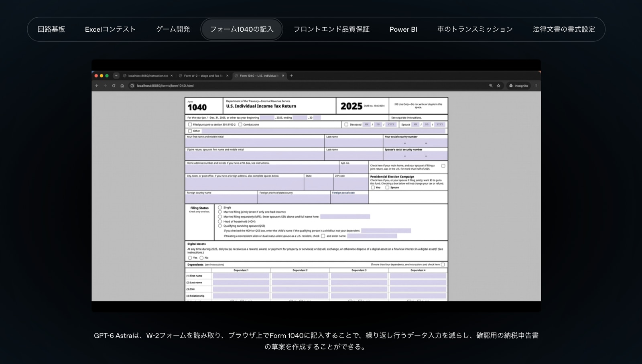Close the Form 1040 browser tab
This screenshot has width=642, height=364.
[283, 75]
